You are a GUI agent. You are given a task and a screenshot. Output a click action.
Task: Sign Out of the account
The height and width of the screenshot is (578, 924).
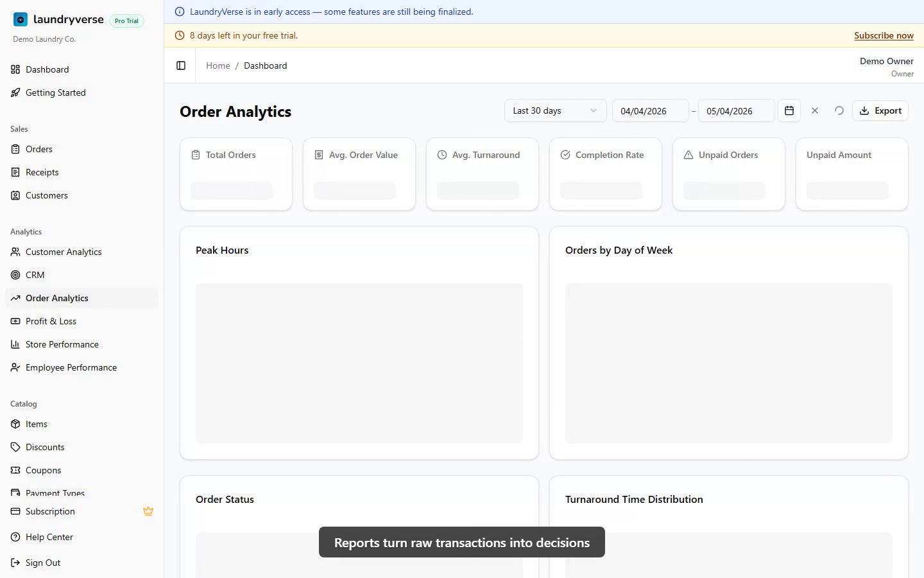tap(81, 563)
